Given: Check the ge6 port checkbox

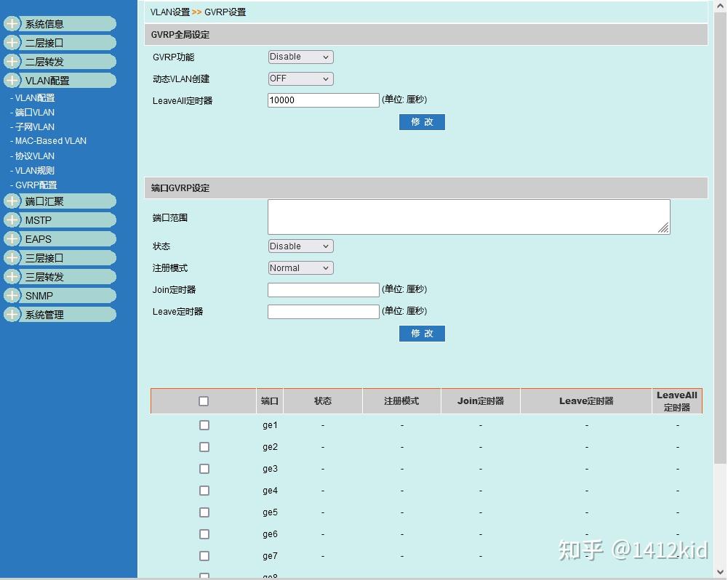Looking at the screenshot, I should coord(204,534).
